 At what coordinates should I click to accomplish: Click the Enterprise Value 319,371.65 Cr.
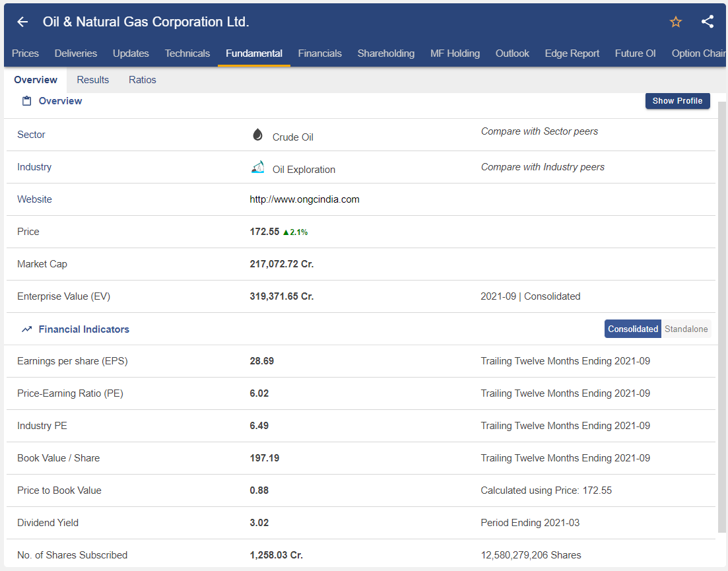coord(281,296)
